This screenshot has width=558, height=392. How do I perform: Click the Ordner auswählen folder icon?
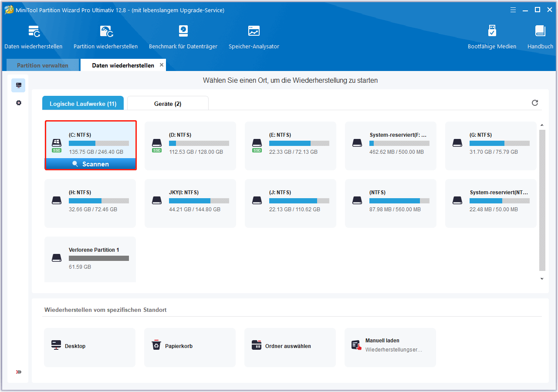pos(257,345)
